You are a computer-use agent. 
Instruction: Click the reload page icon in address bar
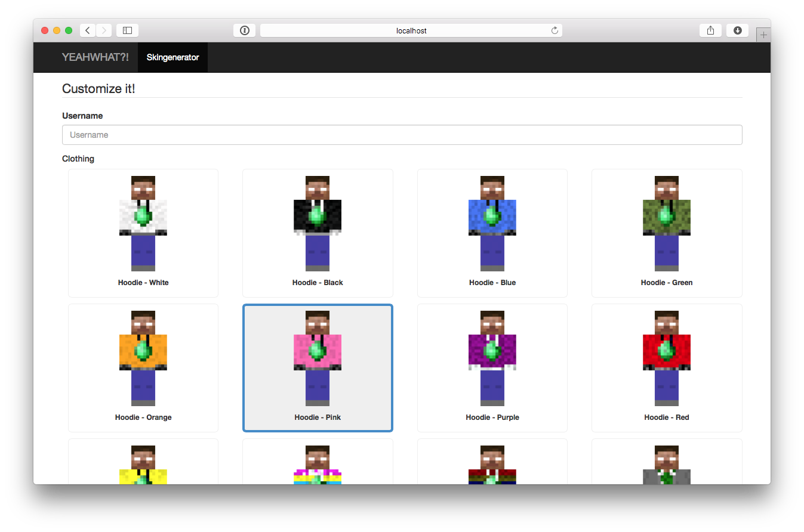pyautogui.click(x=555, y=30)
